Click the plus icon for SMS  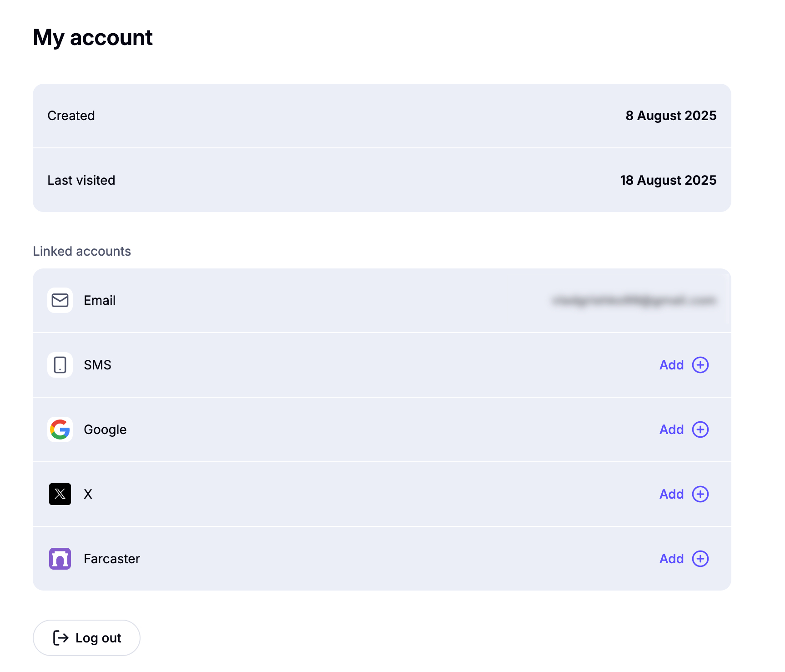tap(700, 365)
